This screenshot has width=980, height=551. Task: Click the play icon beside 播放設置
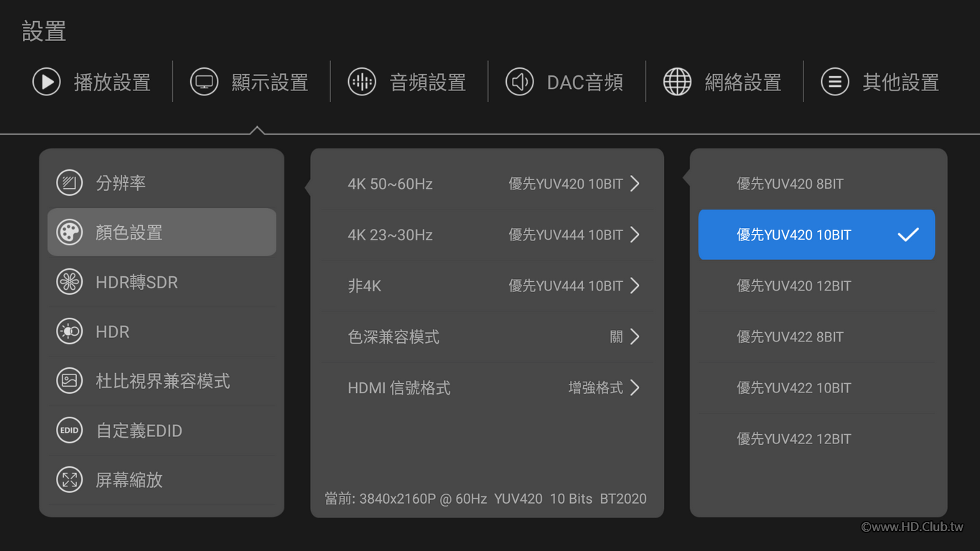47,82
